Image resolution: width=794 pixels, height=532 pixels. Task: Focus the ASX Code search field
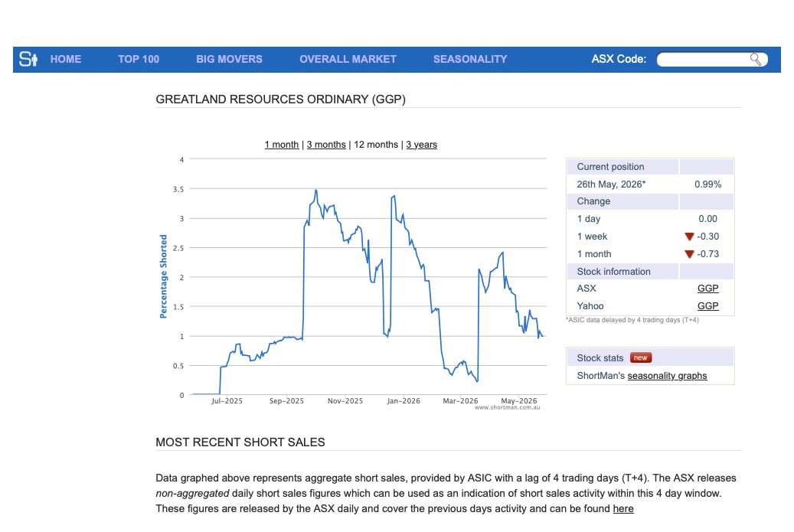712,59
